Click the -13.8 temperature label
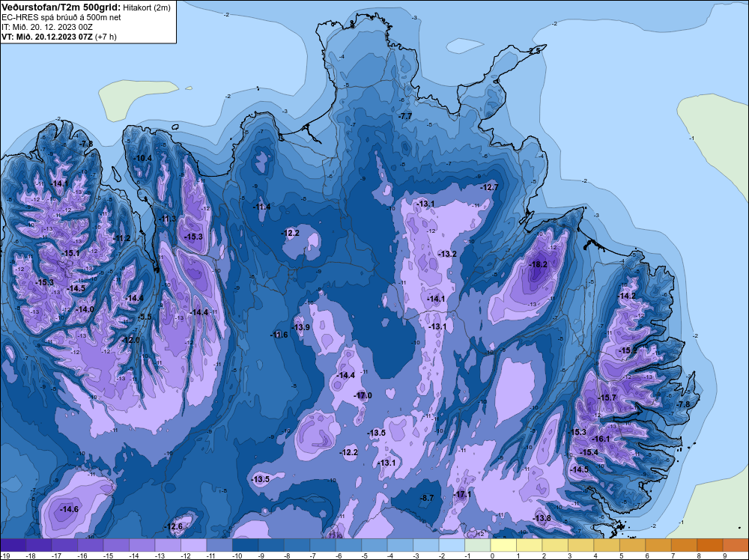This screenshot has height=560, width=749. click(x=542, y=519)
